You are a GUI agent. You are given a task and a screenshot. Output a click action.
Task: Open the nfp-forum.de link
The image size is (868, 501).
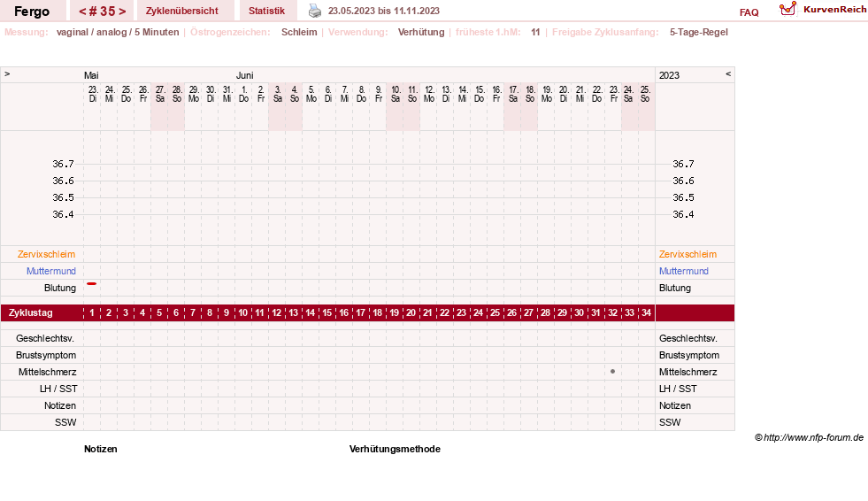tap(809, 437)
